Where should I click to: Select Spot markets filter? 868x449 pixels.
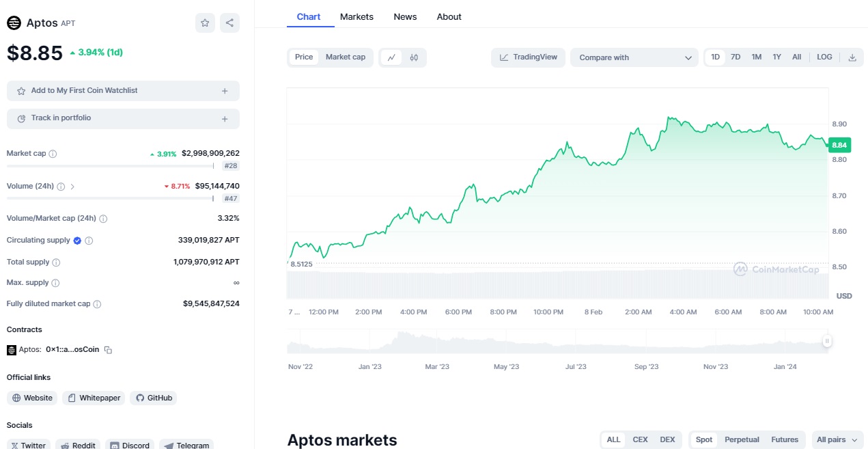[704, 440]
